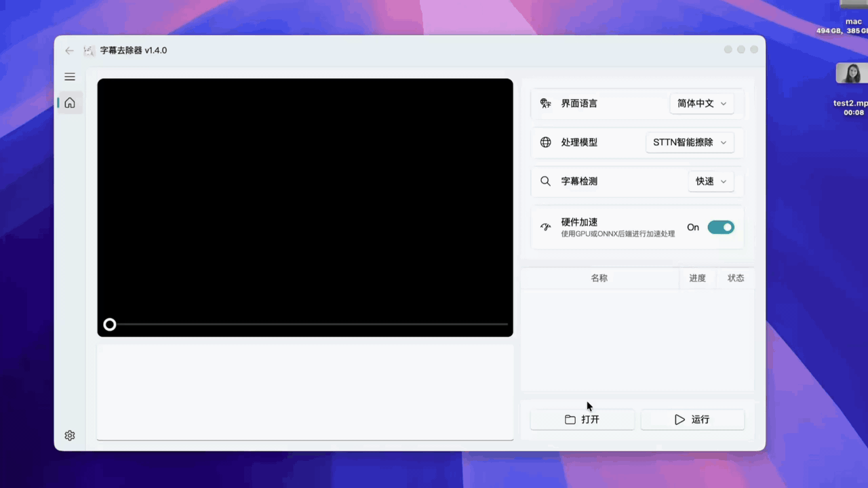Click the folder icon in the 打开 button
The width and height of the screenshot is (868, 488).
click(571, 420)
